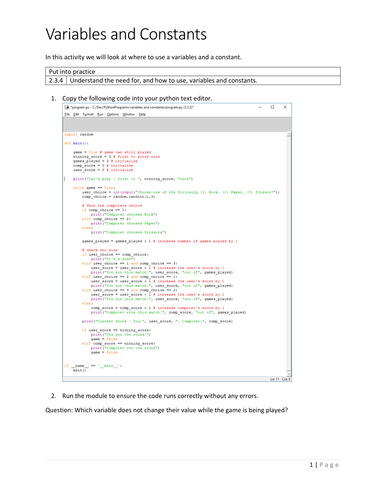Click the Python file icon in the title bar
Image resolution: width=386 pixels, height=500 pixels.
click(67, 107)
